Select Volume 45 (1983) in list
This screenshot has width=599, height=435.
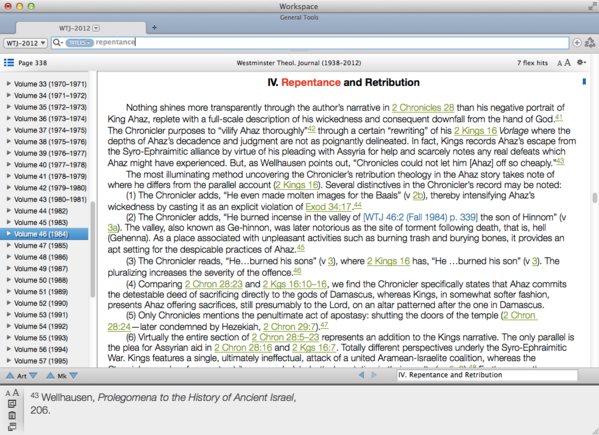(41, 222)
